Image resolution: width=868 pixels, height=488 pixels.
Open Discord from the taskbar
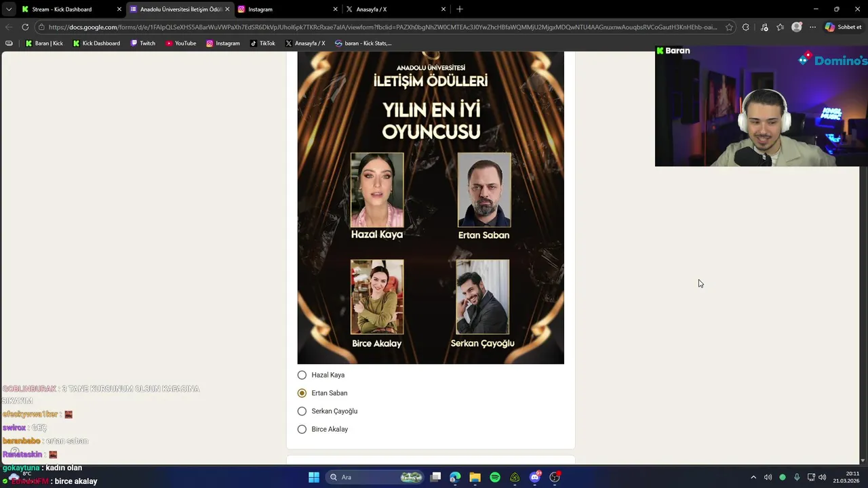[535, 477]
